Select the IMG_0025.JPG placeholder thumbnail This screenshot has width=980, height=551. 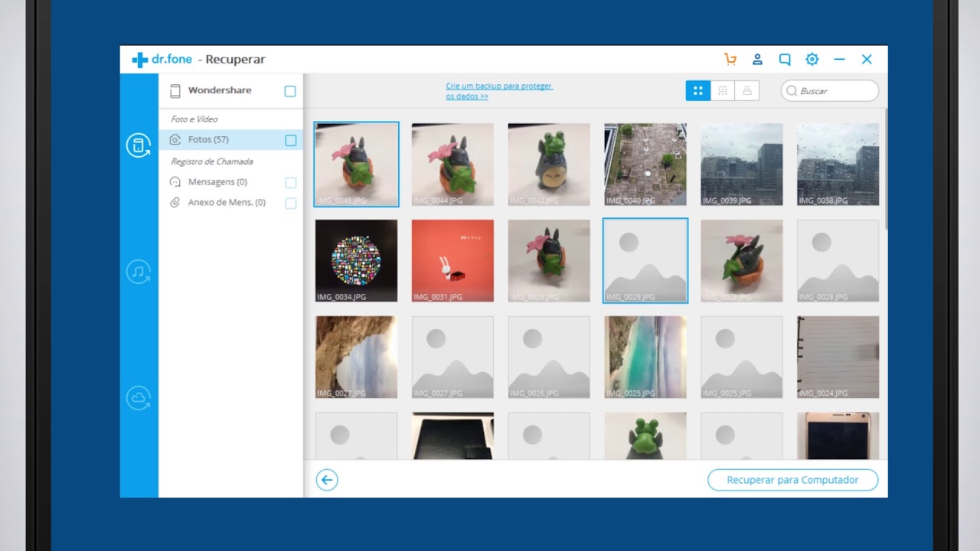742,357
